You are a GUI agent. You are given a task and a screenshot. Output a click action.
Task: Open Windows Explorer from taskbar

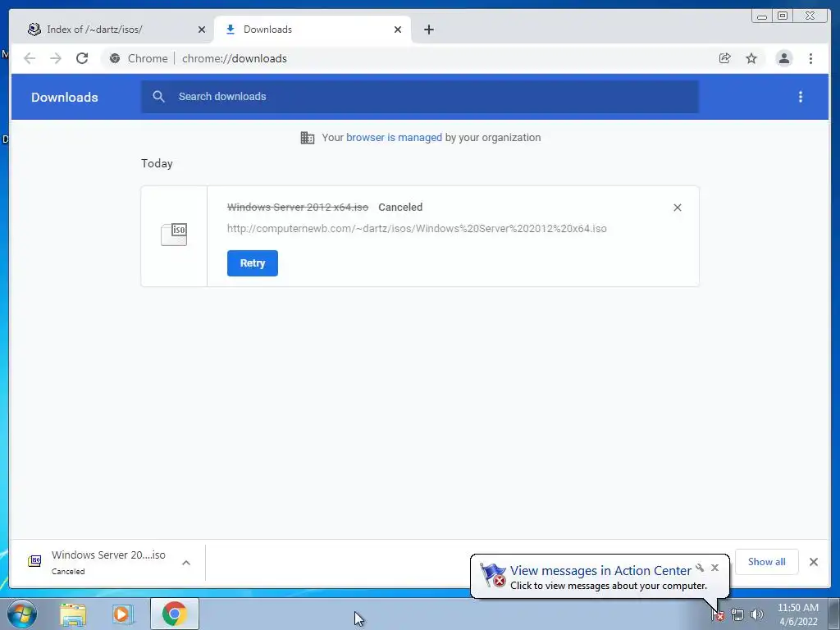point(73,614)
